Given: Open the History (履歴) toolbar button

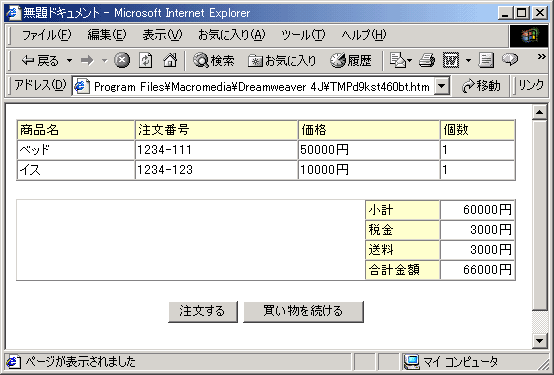Looking at the screenshot, I should point(351,61).
